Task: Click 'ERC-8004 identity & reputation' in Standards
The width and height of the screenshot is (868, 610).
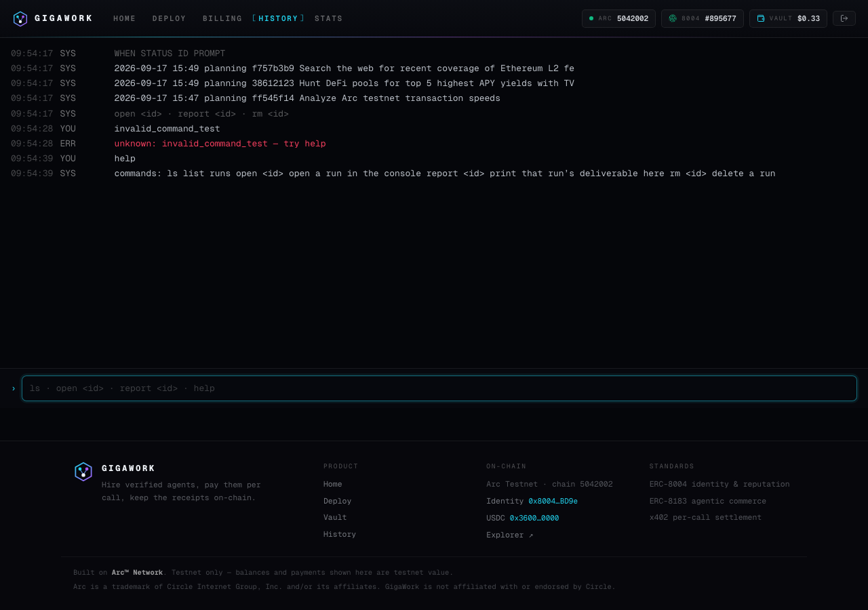Action: pyautogui.click(x=719, y=485)
